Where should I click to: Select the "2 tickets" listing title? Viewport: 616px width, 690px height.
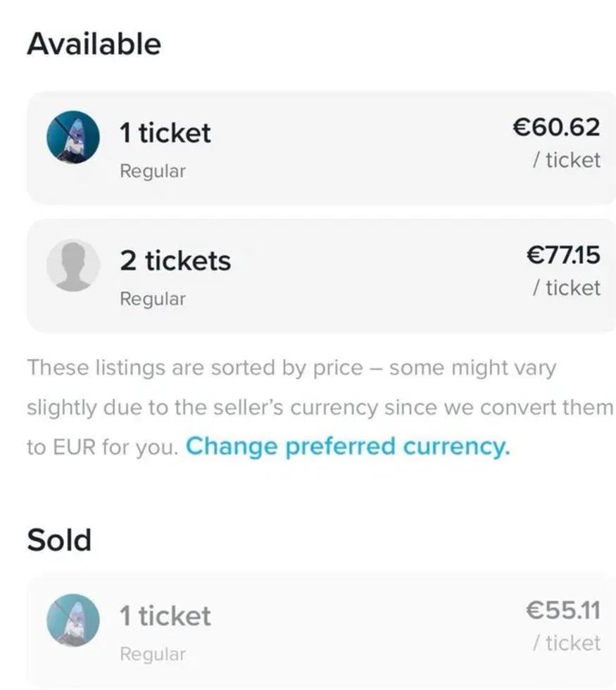tap(175, 261)
